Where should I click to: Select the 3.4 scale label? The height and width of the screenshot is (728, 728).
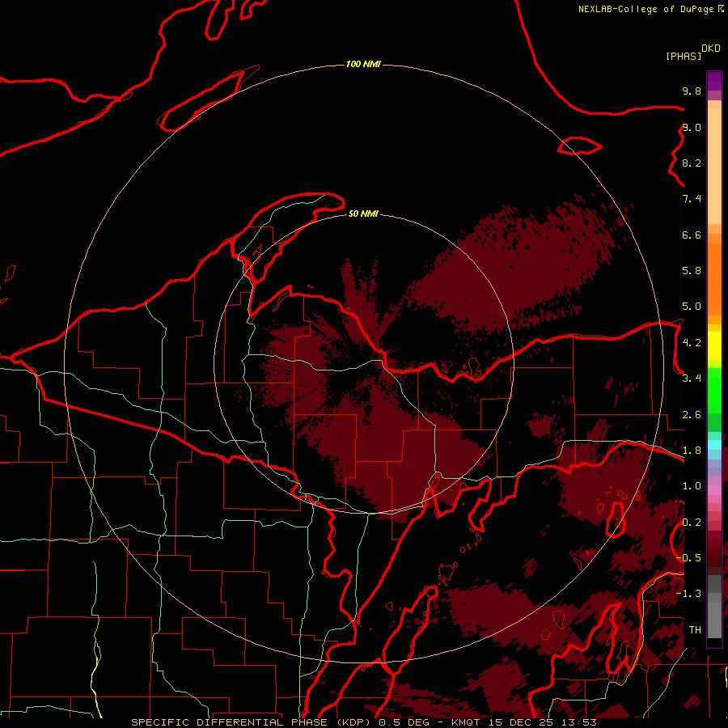click(x=692, y=379)
